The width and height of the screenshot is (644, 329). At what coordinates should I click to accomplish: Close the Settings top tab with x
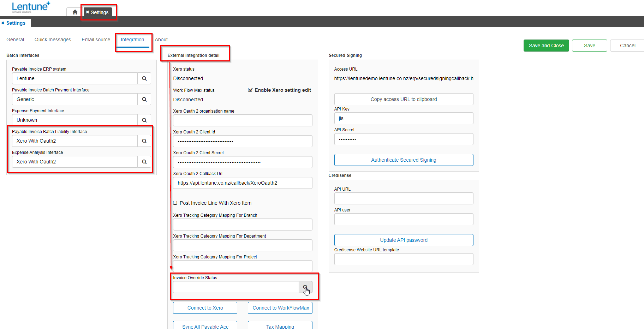tap(88, 12)
